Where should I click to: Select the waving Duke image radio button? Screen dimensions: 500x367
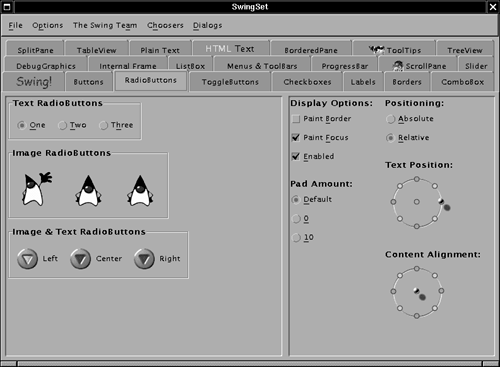[36, 189]
